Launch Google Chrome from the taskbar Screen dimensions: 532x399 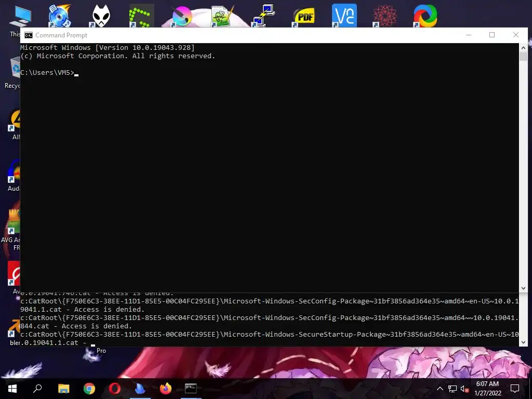[89, 388]
